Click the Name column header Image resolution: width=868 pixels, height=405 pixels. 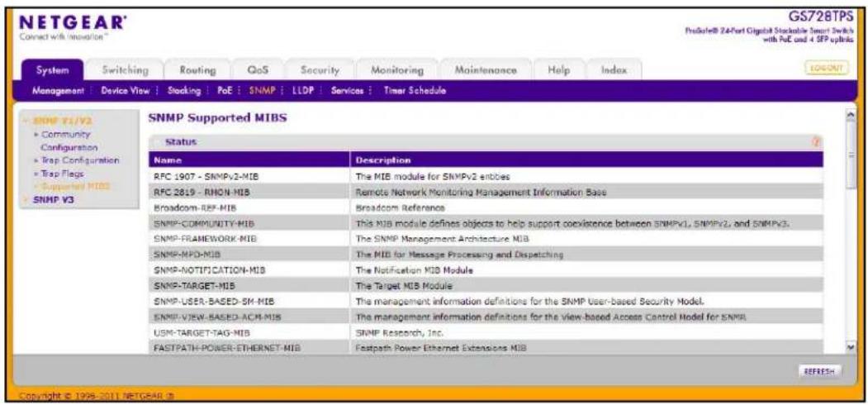tap(249, 160)
